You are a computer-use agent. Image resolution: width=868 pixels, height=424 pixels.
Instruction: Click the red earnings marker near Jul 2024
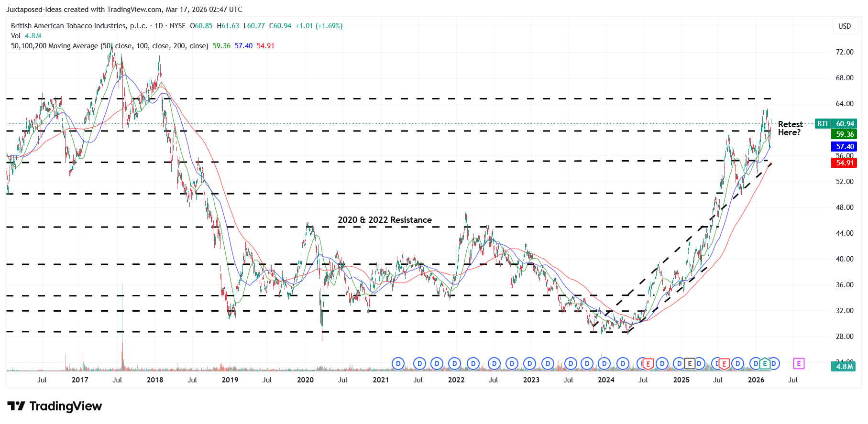648,364
